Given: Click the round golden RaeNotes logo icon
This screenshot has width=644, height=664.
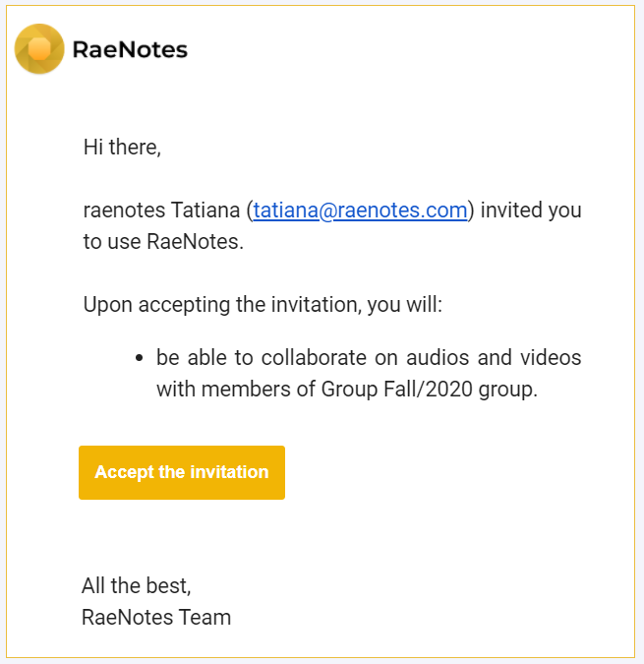Looking at the screenshot, I should [x=39, y=49].
